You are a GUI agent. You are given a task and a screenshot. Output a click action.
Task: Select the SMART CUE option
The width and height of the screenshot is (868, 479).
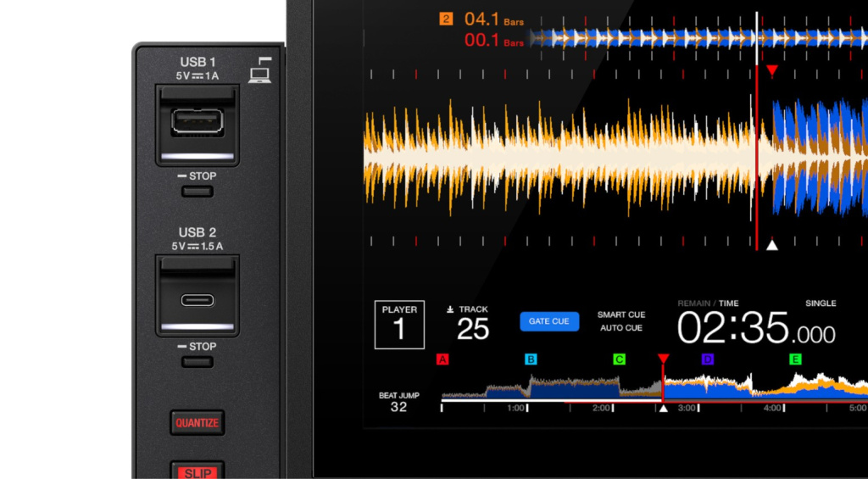click(620, 315)
